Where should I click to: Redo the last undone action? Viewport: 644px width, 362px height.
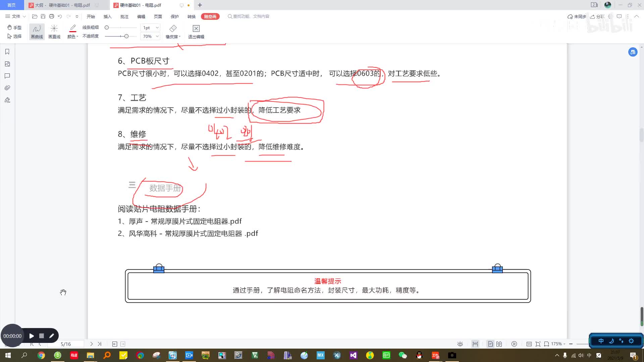[68, 16]
